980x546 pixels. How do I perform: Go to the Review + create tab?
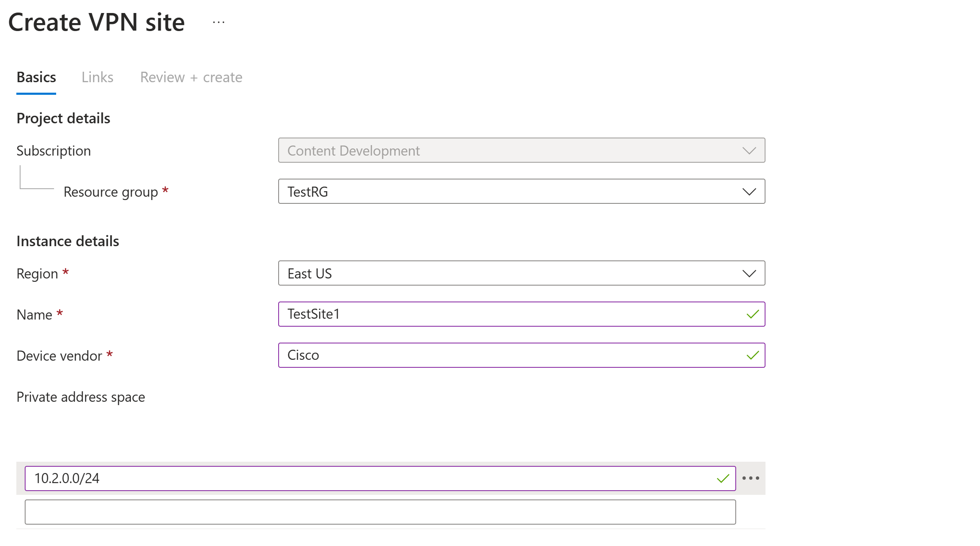click(191, 78)
